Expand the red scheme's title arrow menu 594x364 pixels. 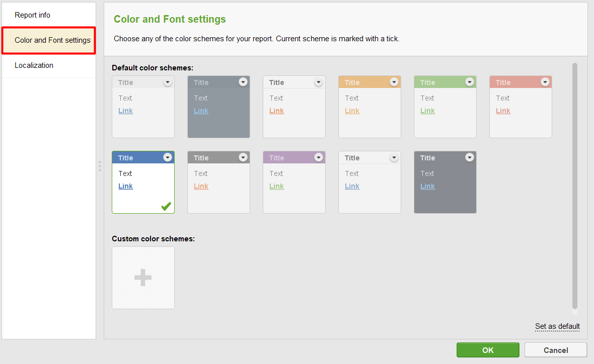[545, 82]
